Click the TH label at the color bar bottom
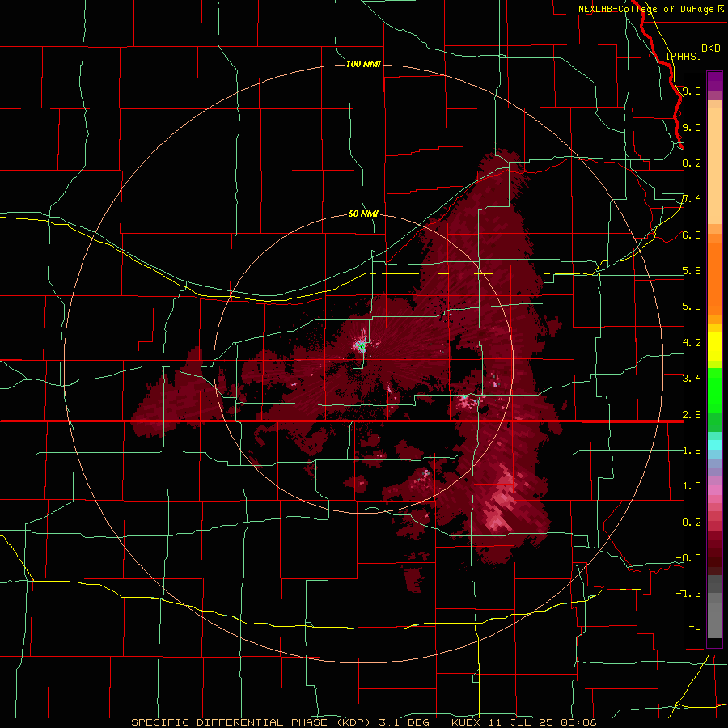 pyautogui.click(x=695, y=630)
